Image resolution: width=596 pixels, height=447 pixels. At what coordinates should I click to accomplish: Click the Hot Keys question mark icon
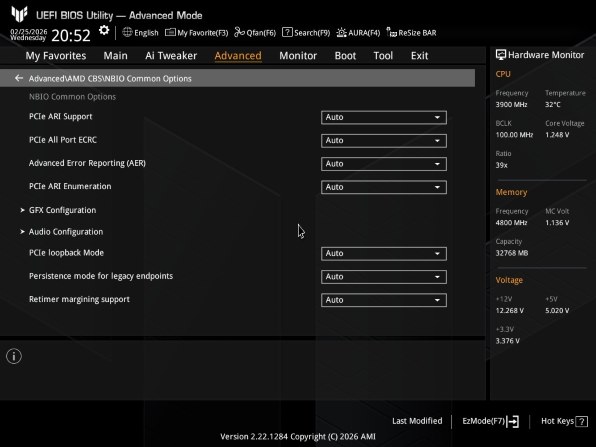(x=581, y=421)
